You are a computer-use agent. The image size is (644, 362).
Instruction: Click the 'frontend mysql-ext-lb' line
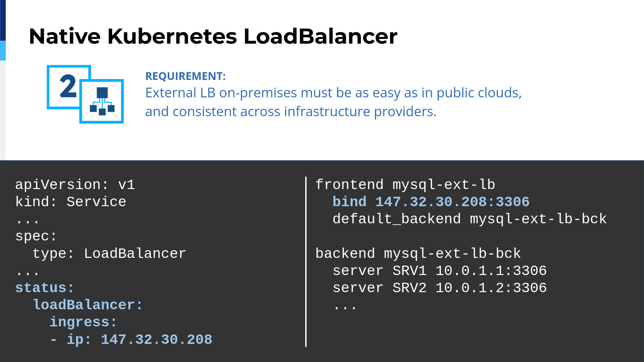tap(405, 185)
